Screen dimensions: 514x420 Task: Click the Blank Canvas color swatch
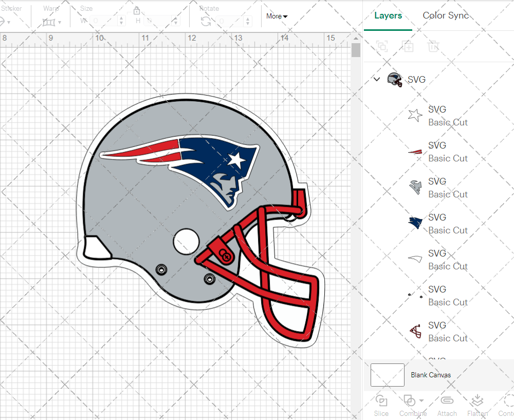click(387, 375)
